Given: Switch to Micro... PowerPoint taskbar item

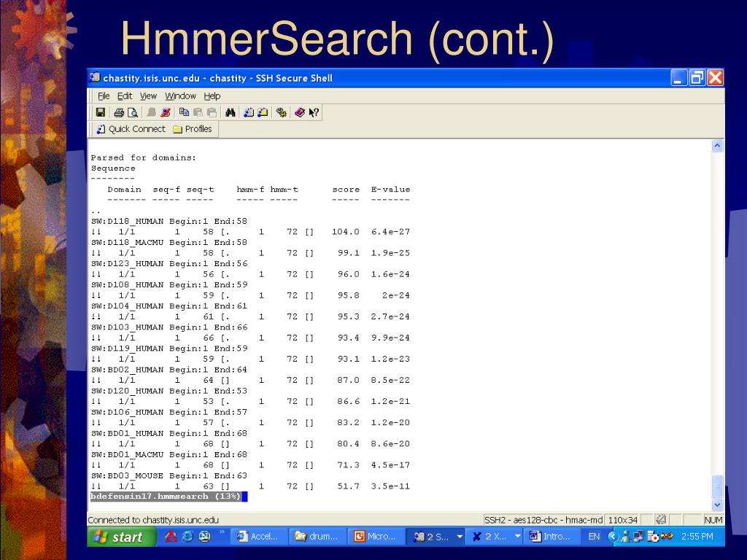Looking at the screenshot, I should tap(376, 537).
